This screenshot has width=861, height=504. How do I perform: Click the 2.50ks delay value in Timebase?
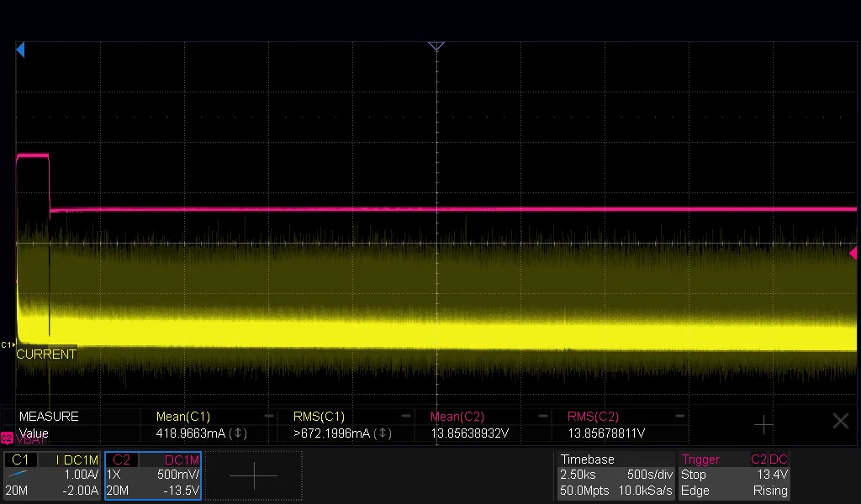coord(578,475)
